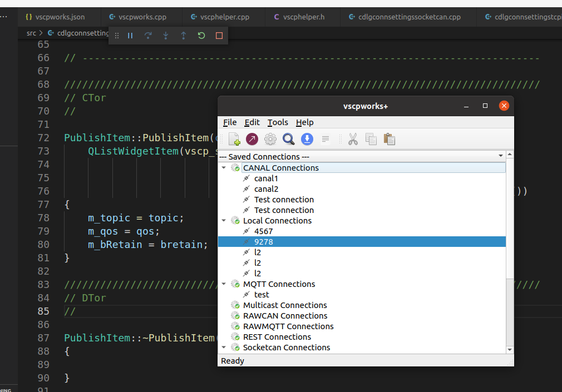Open the Help menu in vscpworks+
Screen dimensions: 562x392
305,122
